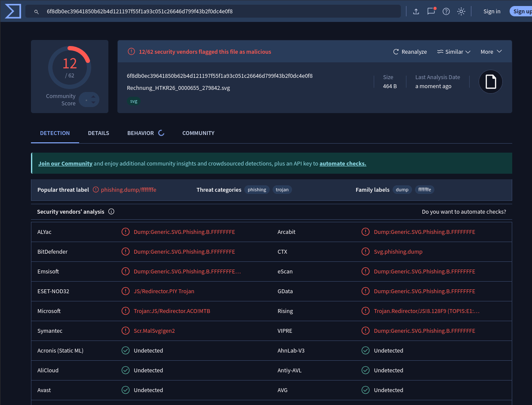Click the search magnifier icon
The image size is (532, 405).
pos(37,12)
